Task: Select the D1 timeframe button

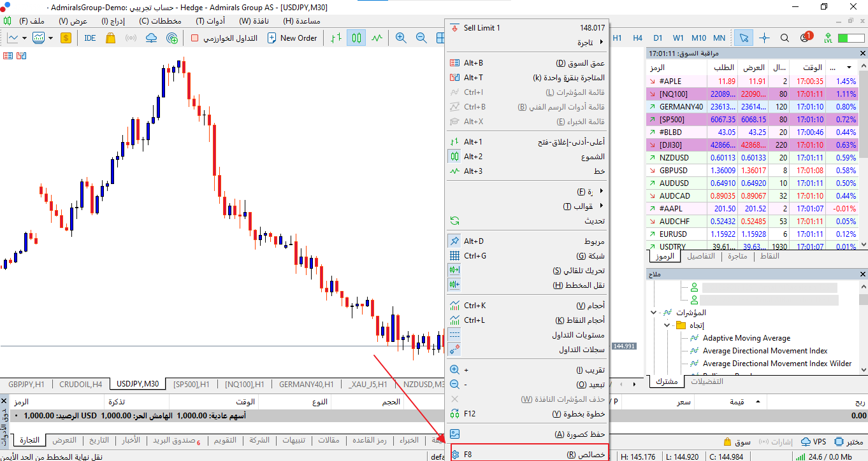Action: tap(658, 38)
